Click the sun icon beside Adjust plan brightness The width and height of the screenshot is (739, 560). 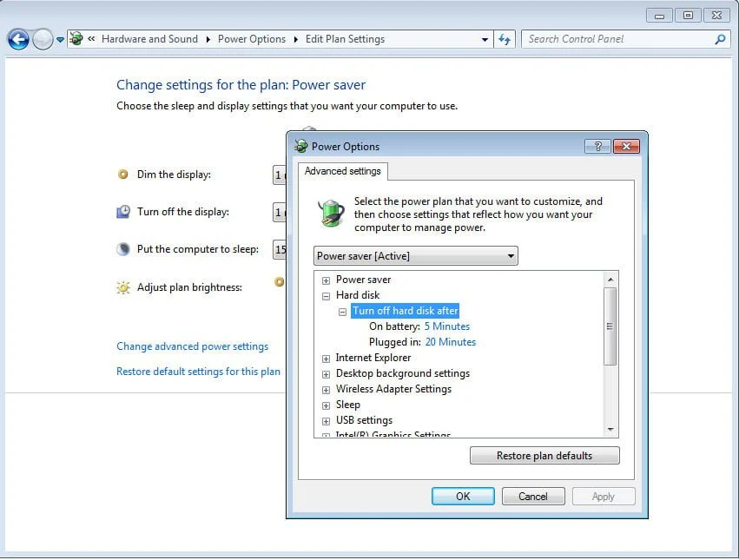pyautogui.click(x=123, y=287)
